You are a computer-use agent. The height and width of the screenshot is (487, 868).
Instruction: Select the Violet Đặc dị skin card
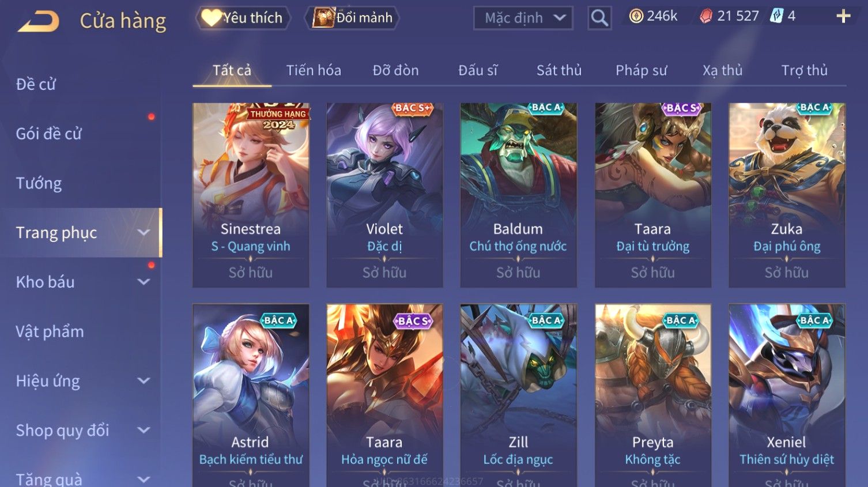point(384,195)
